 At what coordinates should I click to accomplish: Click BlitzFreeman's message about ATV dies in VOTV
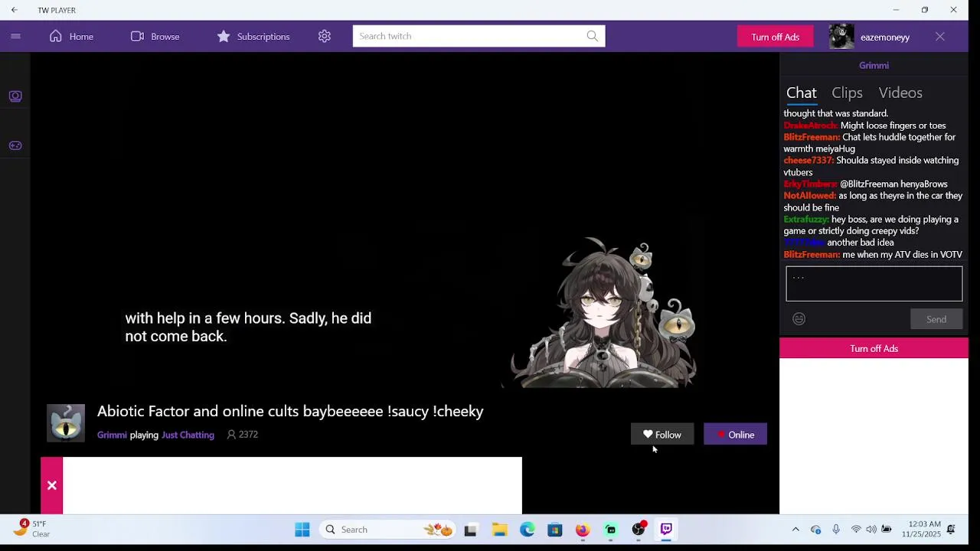(873, 255)
